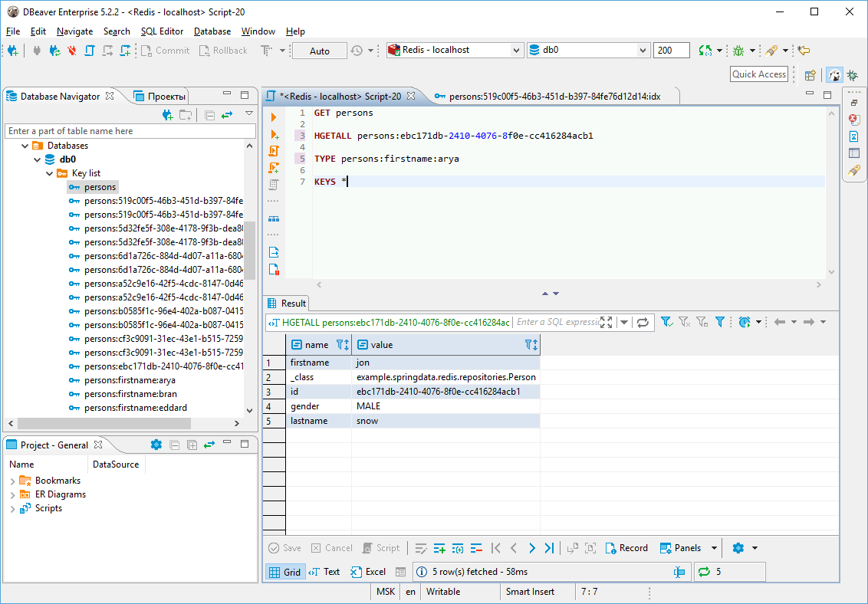Enable row filter on the value column
The height and width of the screenshot is (604, 868).
(x=530, y=345)
